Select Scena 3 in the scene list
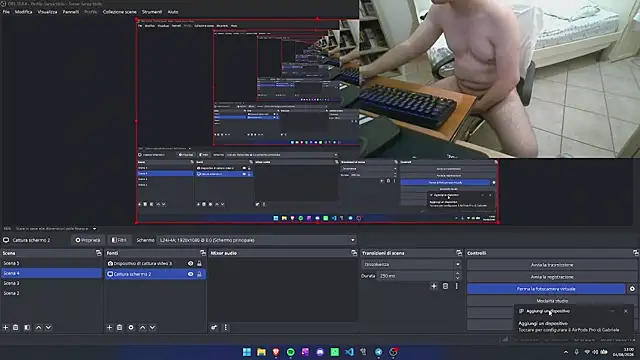The image size is (640, 360). tap(51, 283)
